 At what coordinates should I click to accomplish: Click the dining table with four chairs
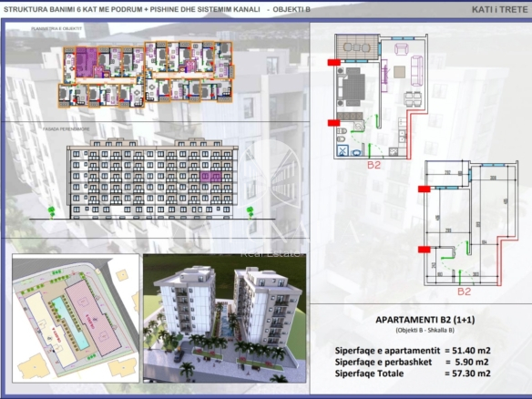413,99
